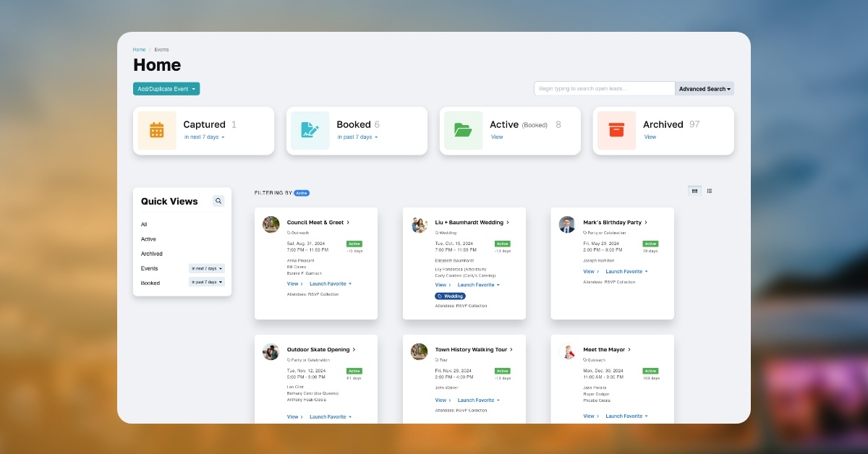Image resolution: width=868 pixels, height=454 pixels.
Task: Select Archived in Quick Views
Action: pos(152,254)
